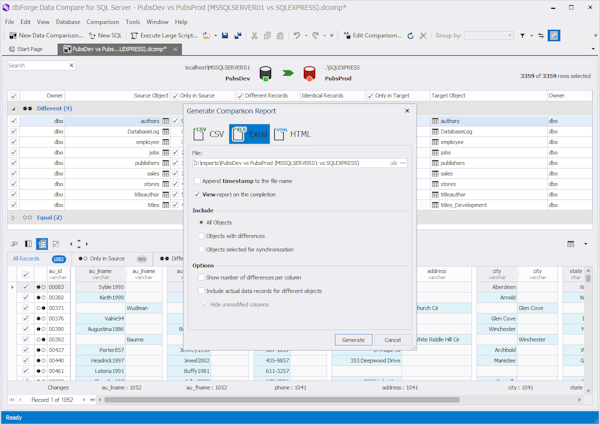
Task: Clear the search box with X
Action: (72, 65)
